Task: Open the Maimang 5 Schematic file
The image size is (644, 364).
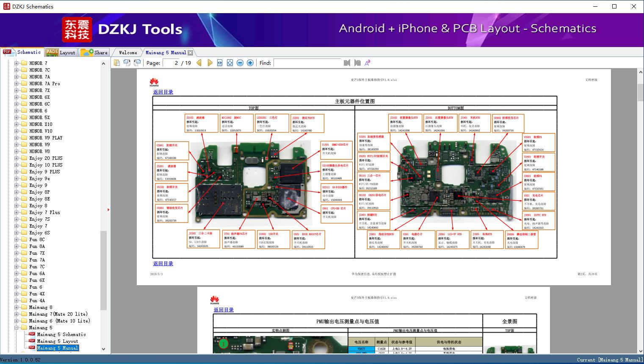Action: [x=61, y=334]
